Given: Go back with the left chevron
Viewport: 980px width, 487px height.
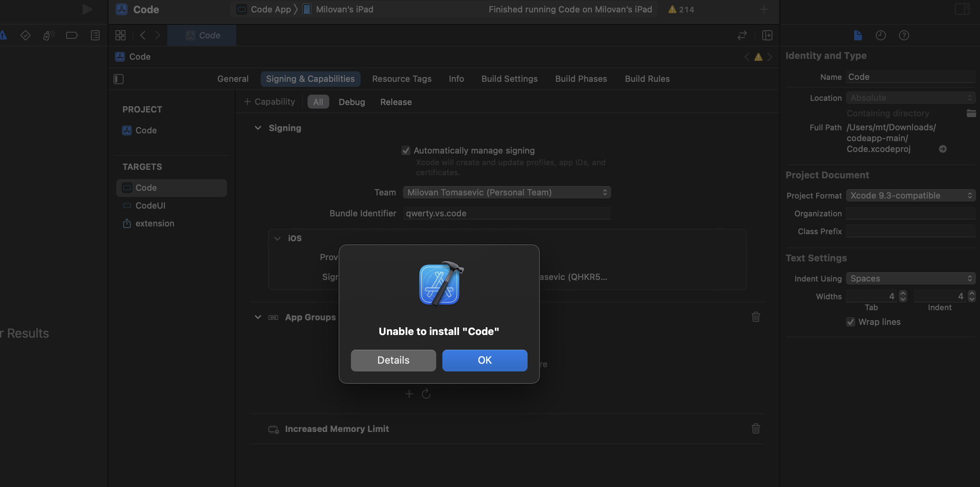Looking at the screenshot, I should pos(143,35).
